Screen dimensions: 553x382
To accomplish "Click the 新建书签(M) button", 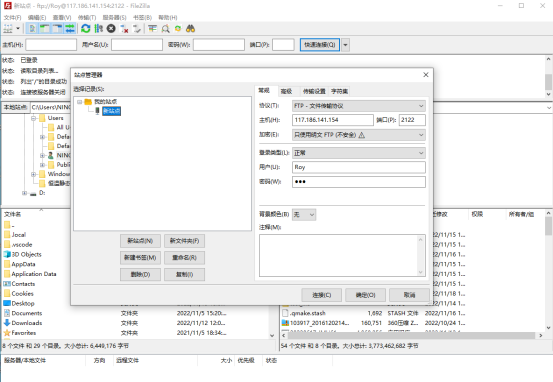I will (x=140, y=258).
